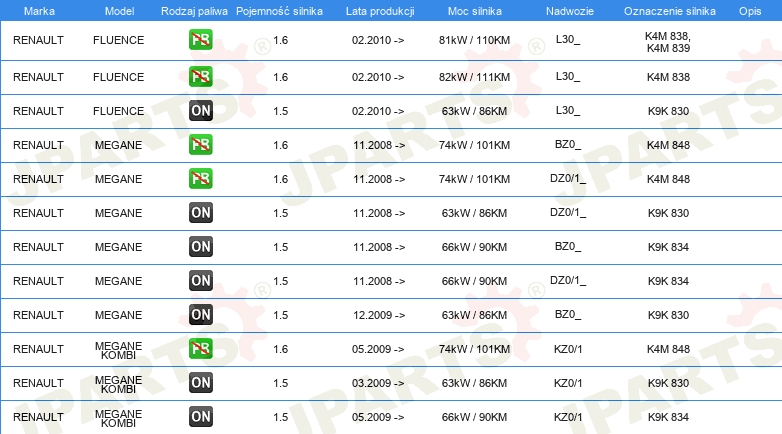Click ON diesel icon in Megane Kombi 66kW row
Viewport: 782px width, 434px height.
point(201,417)
